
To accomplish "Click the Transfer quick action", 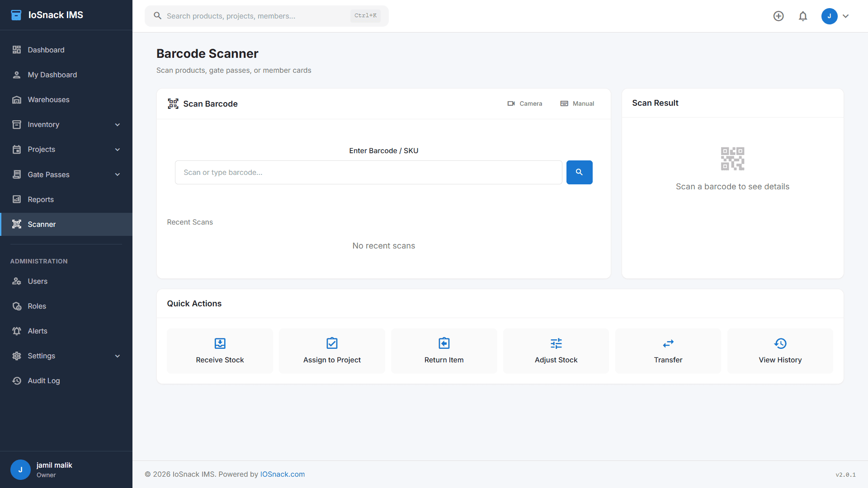I will pyautogui.click(x=668, y=351).
